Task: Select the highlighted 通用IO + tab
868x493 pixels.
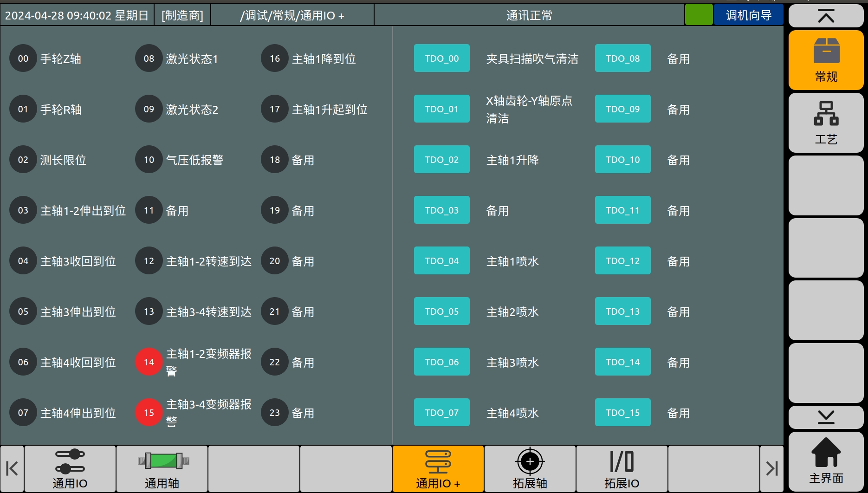Action: pos(438,469)
